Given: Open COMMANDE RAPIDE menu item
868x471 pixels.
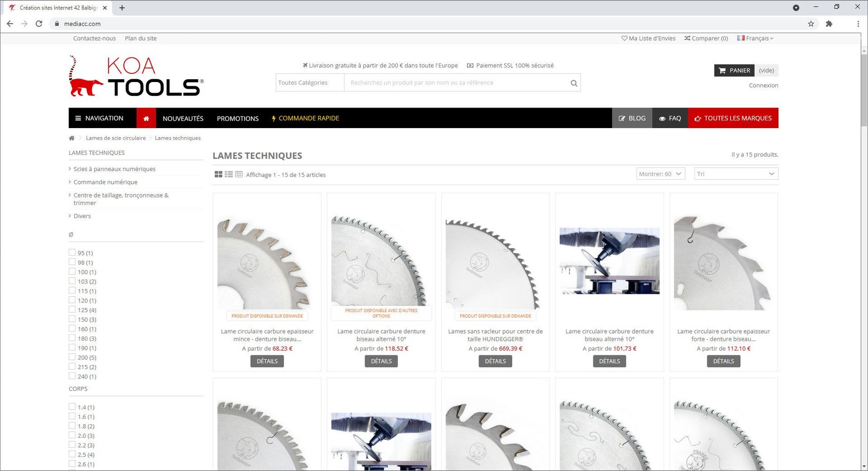Looking at the screenshot, I should [305, 118].
